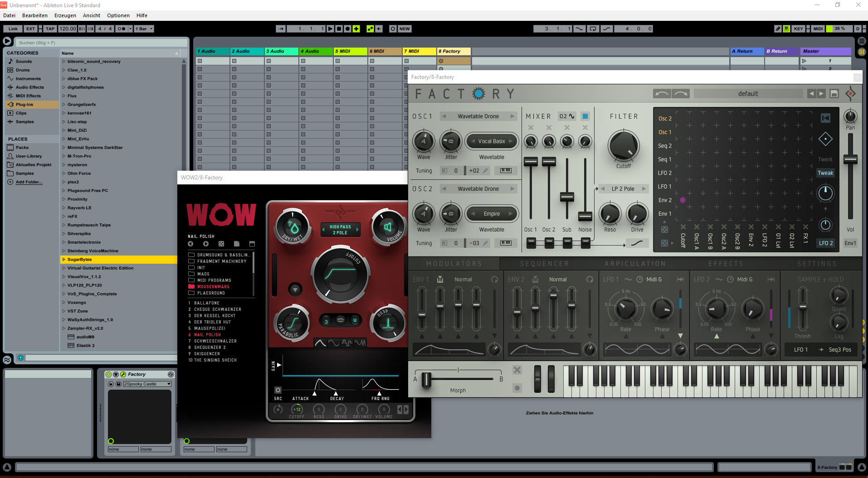Click the NEW button in the transport bar
This screenshot has width=868, height=478.
[405, 29]
